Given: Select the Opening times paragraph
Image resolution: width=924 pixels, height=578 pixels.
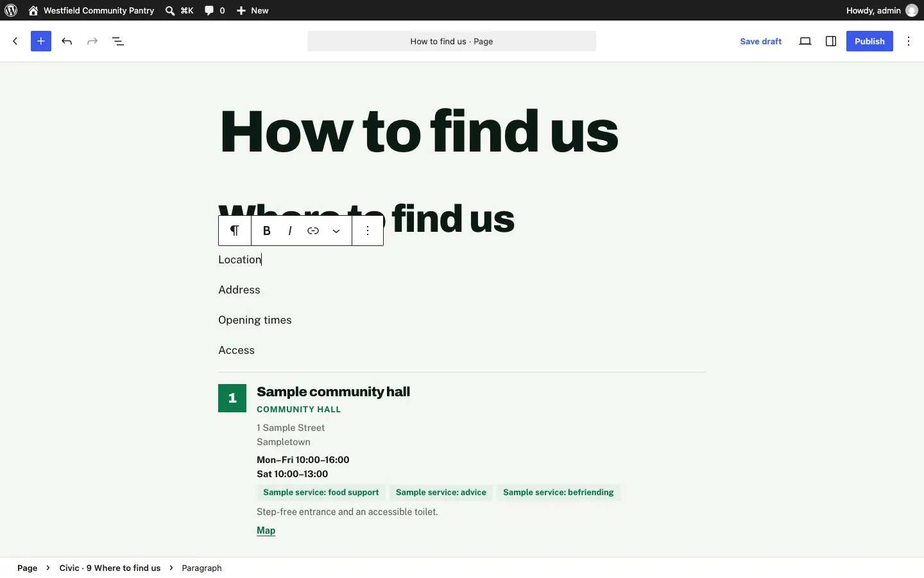Looking at the screenshot, I should [255, 320].
